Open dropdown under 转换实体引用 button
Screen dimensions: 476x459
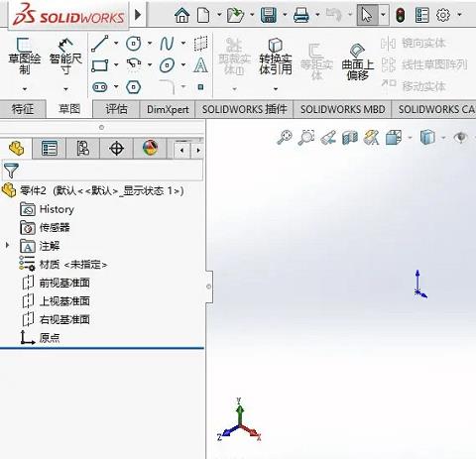coord(276,89)
